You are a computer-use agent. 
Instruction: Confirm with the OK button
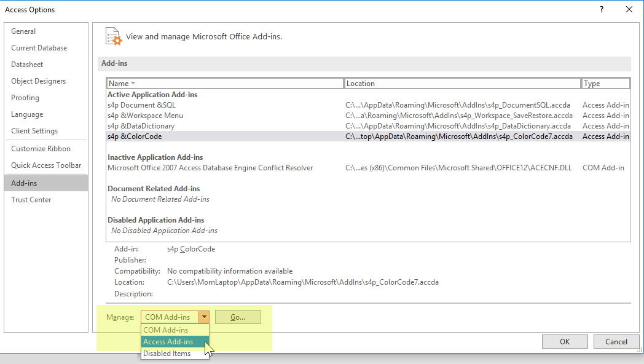pyautogui.click(x=565, y=342)
